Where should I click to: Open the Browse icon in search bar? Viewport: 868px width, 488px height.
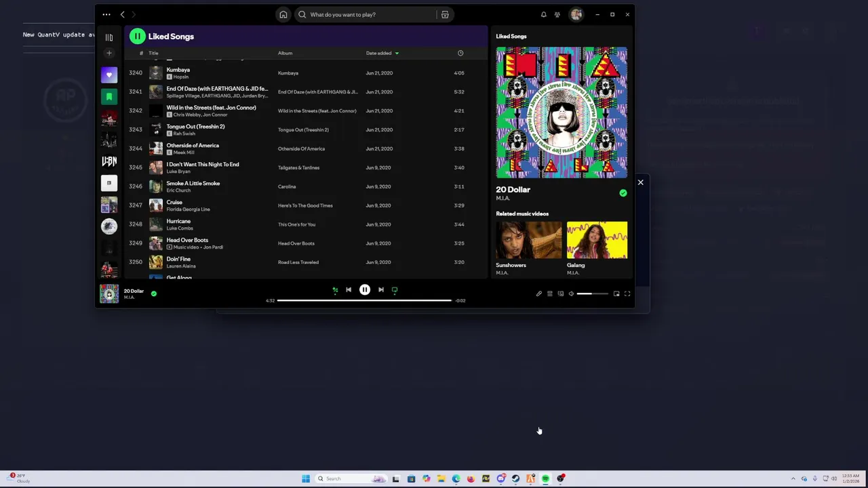pyautogui.click(x=445, y=14)
